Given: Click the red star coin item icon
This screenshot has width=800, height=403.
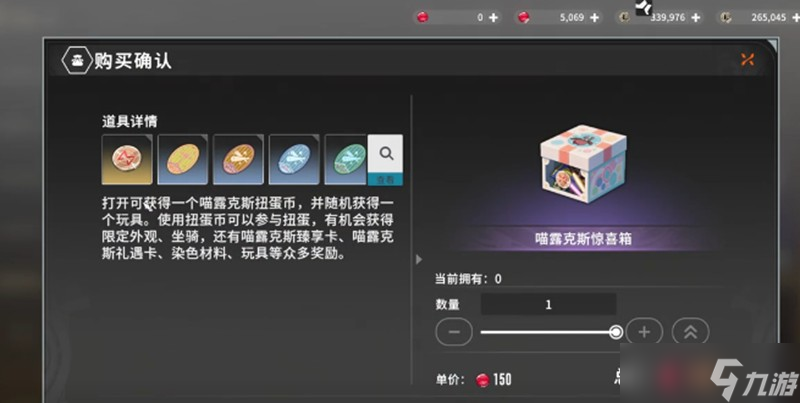Looking at the screenshot, I should click(x=127, y=160).
